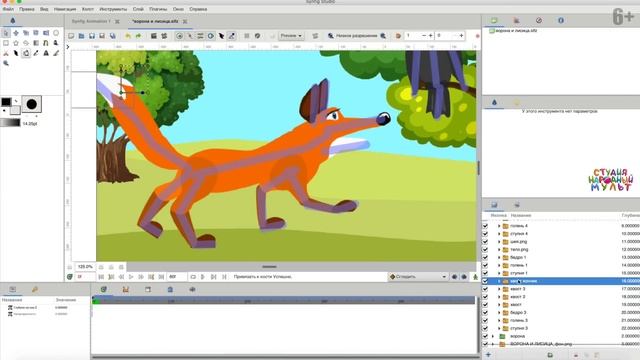Click the Preview icon next to Render

pos(164,36)
